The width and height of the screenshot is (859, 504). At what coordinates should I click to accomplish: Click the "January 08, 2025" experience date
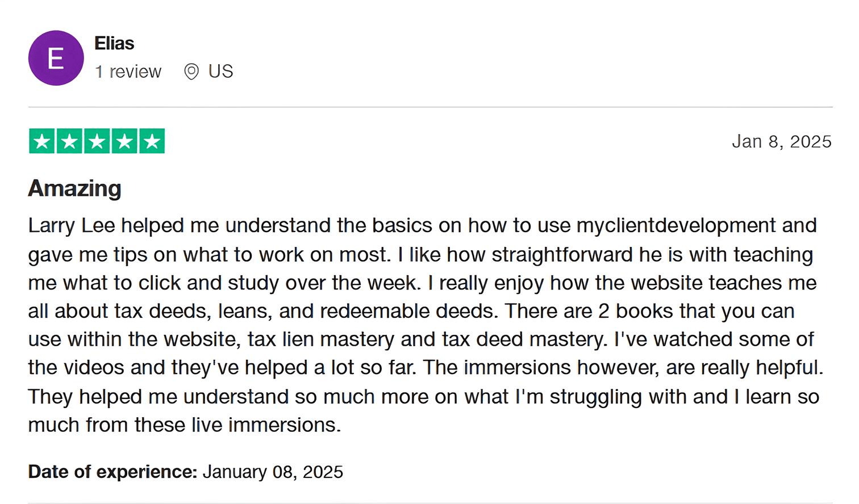point(273,472)
